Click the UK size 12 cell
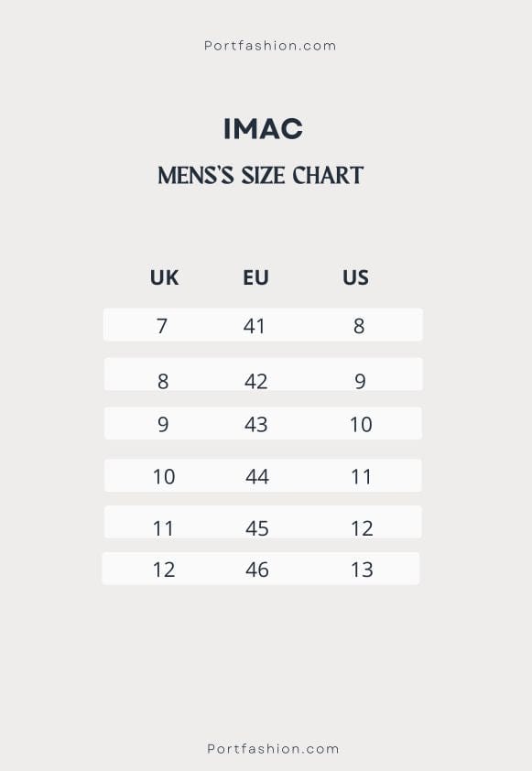 point(164,570)
